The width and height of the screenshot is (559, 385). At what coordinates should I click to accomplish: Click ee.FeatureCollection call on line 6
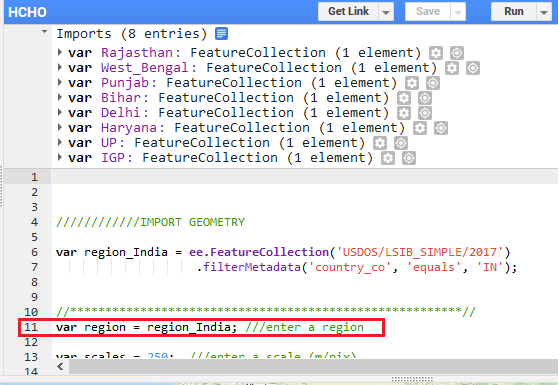pyautogui.click(x=259, y=252)
